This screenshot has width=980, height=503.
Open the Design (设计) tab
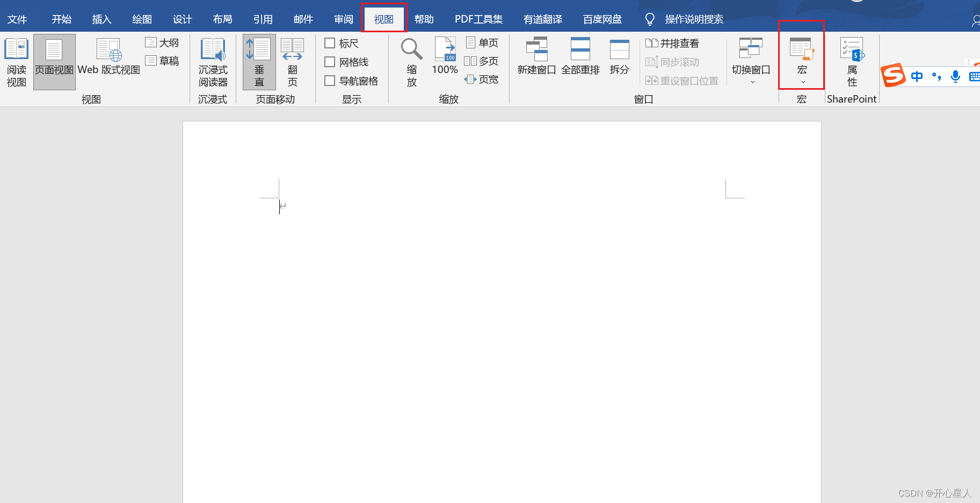point(182,19)
